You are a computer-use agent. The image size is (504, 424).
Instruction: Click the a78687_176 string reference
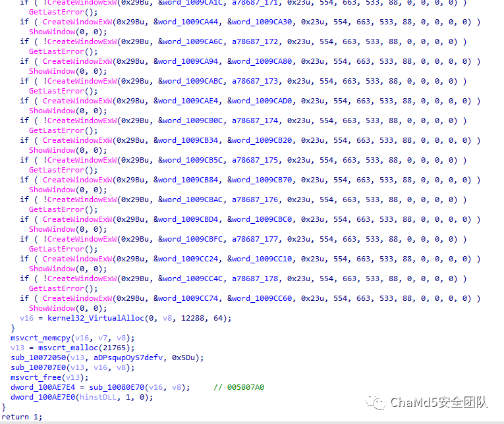(255, 199)
